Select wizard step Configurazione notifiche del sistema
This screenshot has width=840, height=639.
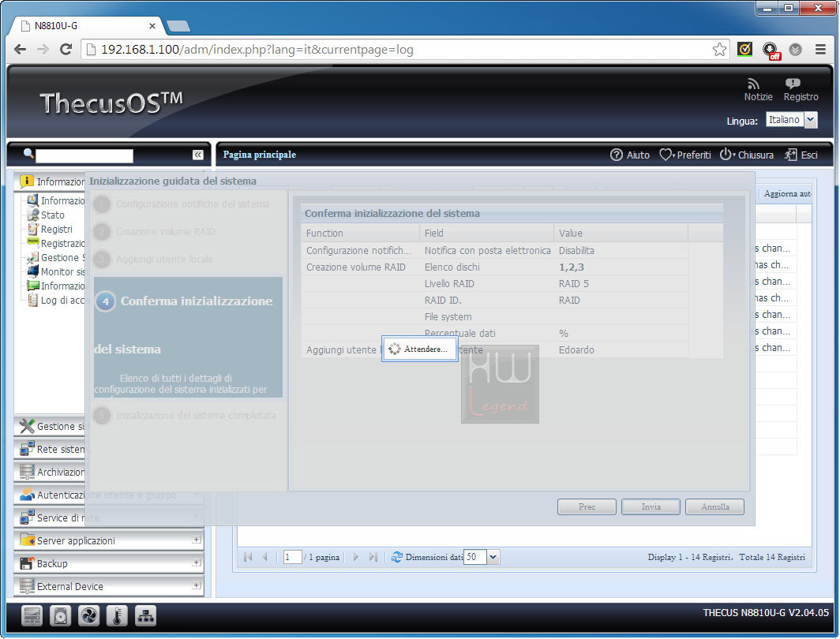[193, 204]
